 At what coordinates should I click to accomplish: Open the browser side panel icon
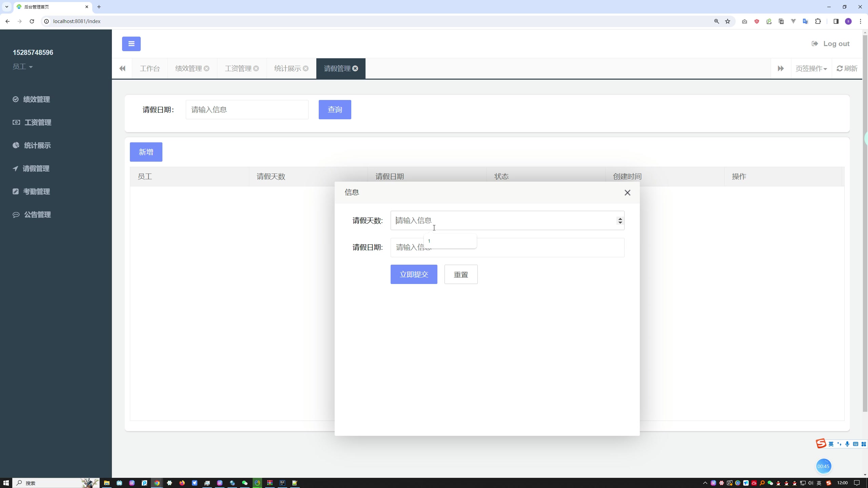(836, 21)
